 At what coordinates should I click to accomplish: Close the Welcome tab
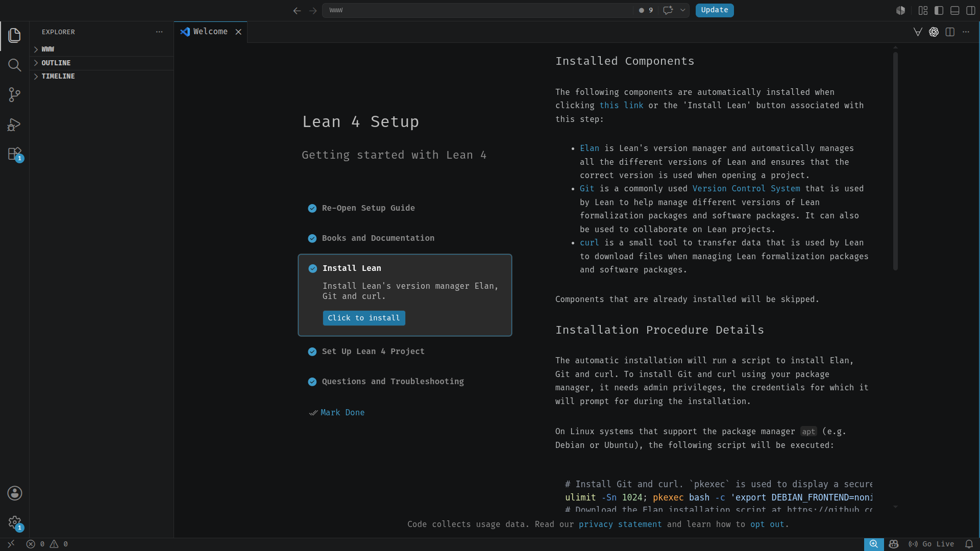click(238, 32)
